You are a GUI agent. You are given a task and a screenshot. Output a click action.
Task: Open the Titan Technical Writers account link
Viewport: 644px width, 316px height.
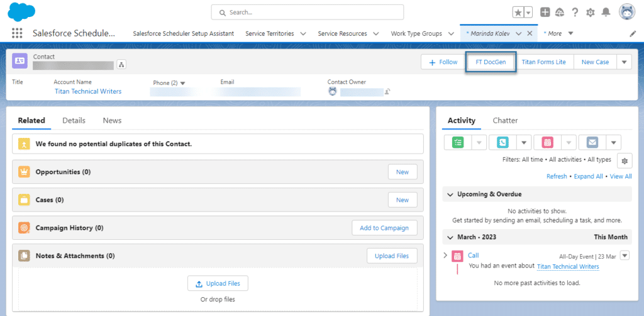[88, 91]
